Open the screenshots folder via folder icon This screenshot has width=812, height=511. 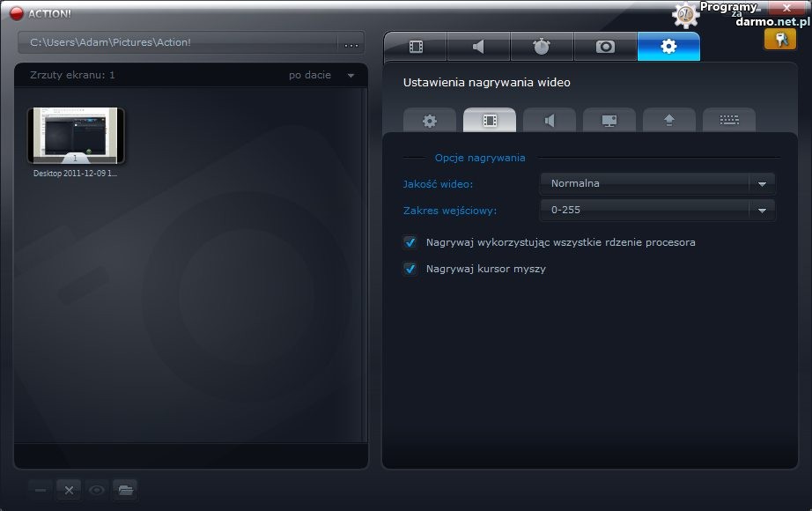click(125, 490)
